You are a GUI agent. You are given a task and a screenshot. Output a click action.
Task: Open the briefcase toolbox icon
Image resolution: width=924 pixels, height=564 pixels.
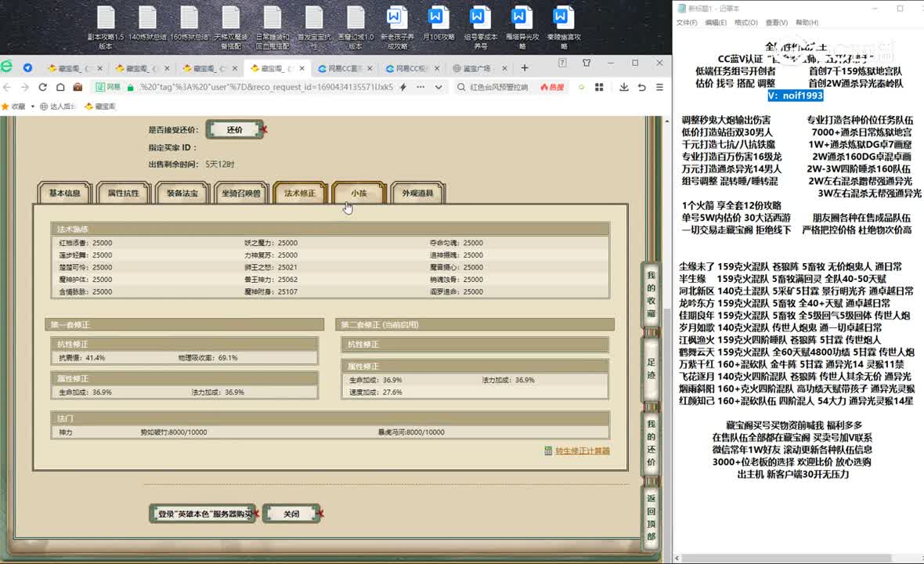tap(78, 87)
